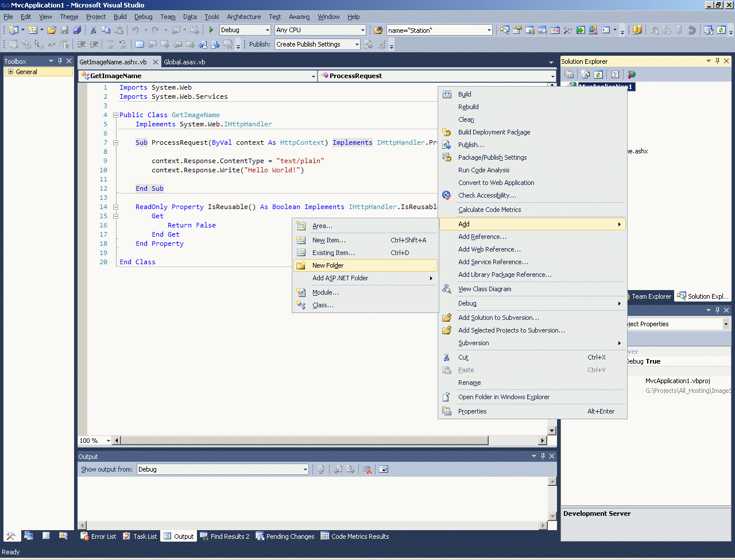Click Refresh icon in Solution Explorer toolbar
The width and height of the screenshot is (735, 560).
pos(598,74)
